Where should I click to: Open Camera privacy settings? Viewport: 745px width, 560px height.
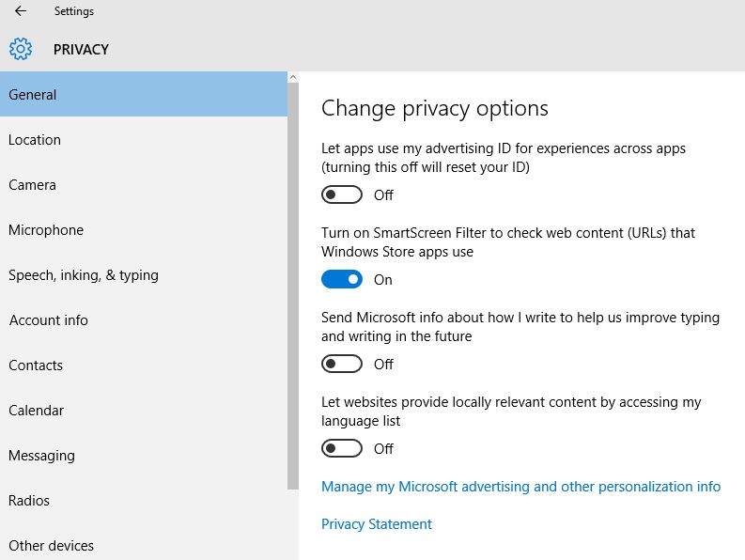point(144,184)
